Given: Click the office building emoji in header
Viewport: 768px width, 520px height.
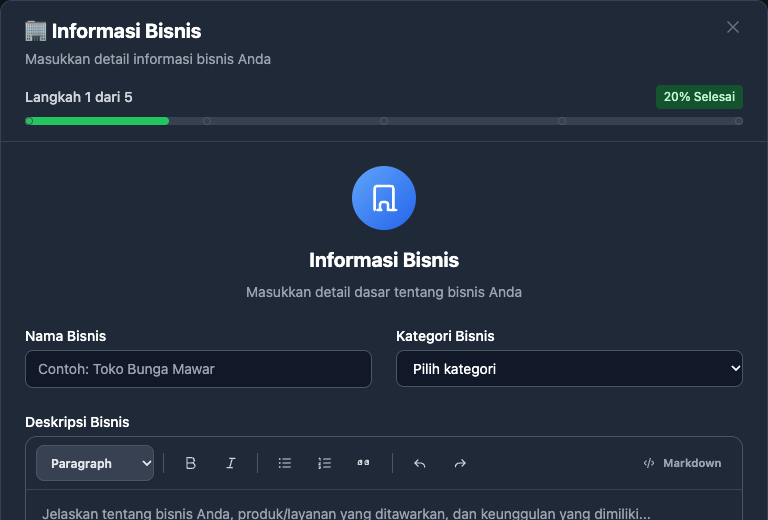Looking at the screenshot, I should click(36, 31).
